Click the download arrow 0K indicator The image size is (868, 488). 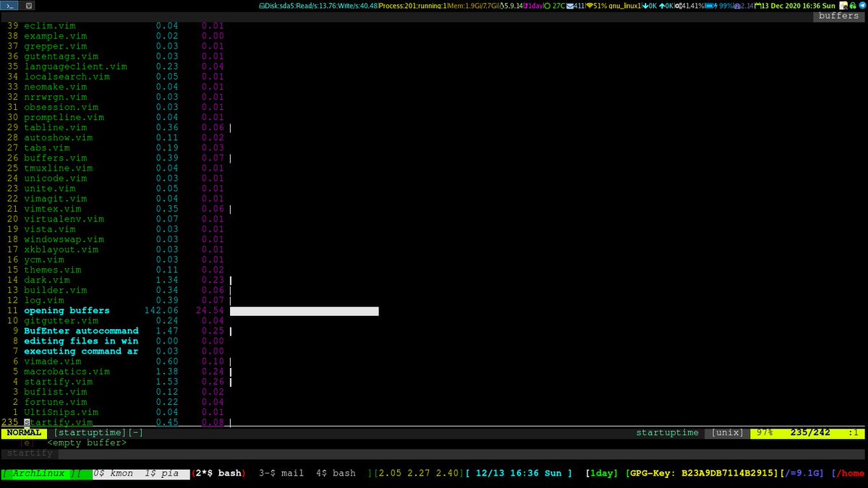point(650,6)
